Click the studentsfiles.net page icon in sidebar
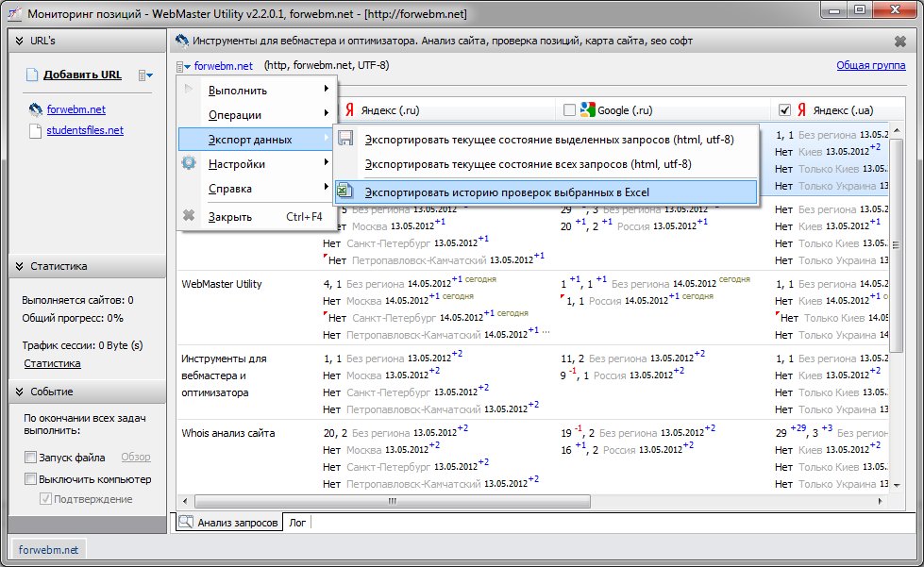Image resolution: width=924 pixels, height=567 pixels. [36, 130]
